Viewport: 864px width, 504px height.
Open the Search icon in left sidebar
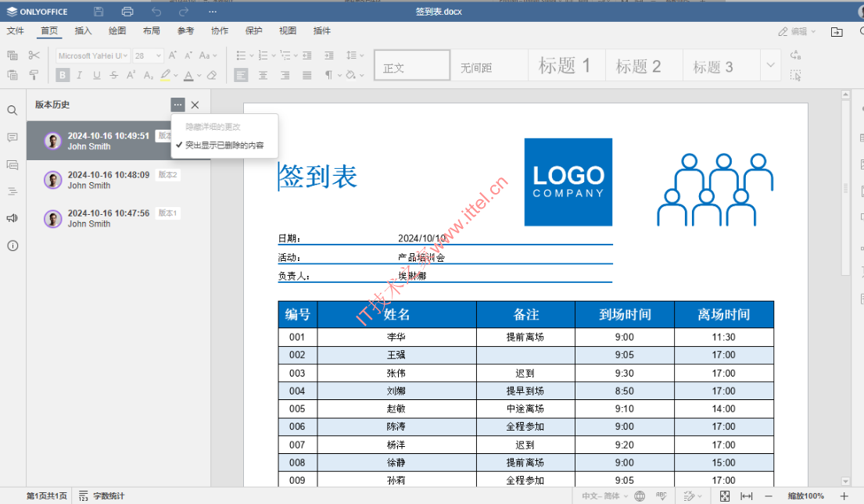13,110
